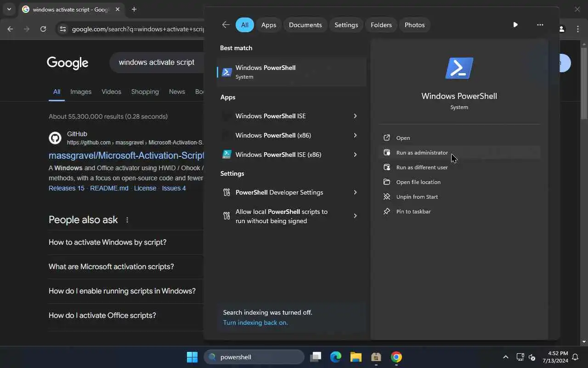Select the Documents search filter
The height and width of the screenshot is (368, 588).
[x=305, y=25]
